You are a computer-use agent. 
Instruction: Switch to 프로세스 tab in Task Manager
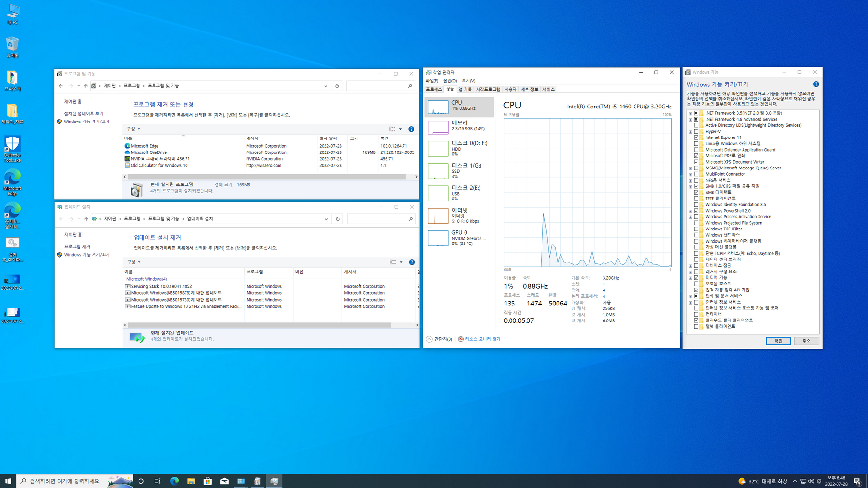pyautogui.click(x=434, y=89)
